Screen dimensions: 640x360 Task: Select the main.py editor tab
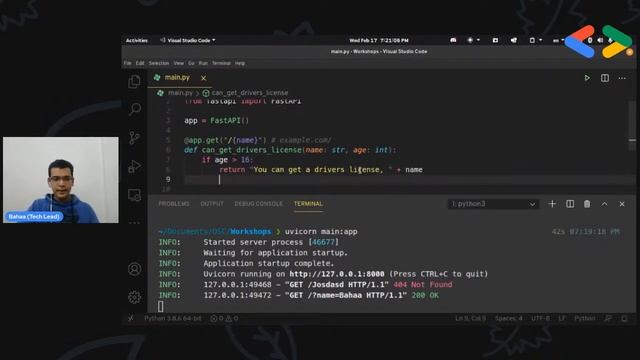[x=177, y=78]
